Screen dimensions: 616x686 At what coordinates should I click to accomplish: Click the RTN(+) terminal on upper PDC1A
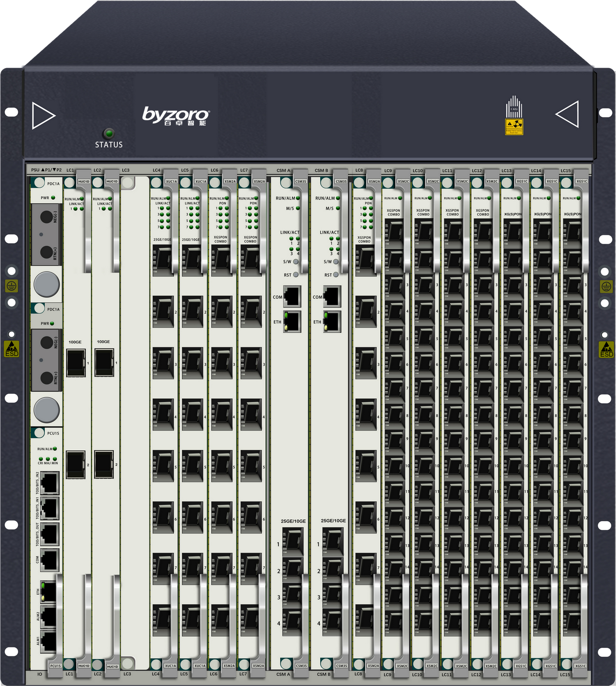tap(46, 251)
